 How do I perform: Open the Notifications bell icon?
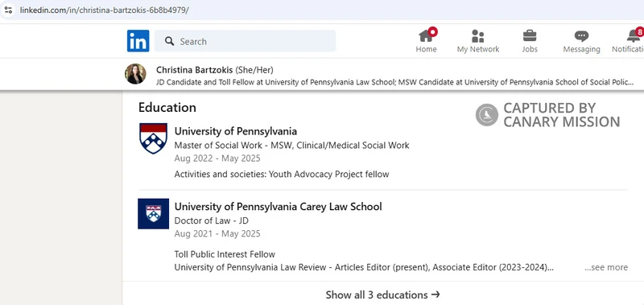point(634,35)
